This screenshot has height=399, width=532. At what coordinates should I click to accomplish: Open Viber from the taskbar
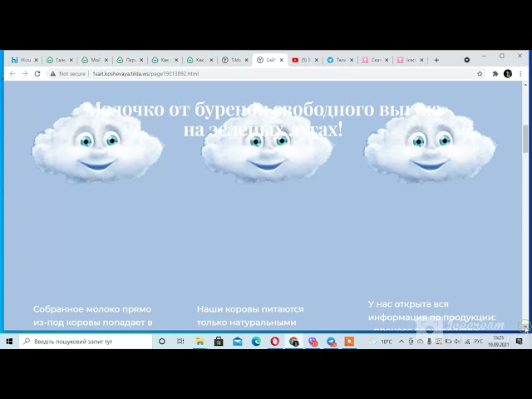[x=313, y=342]
